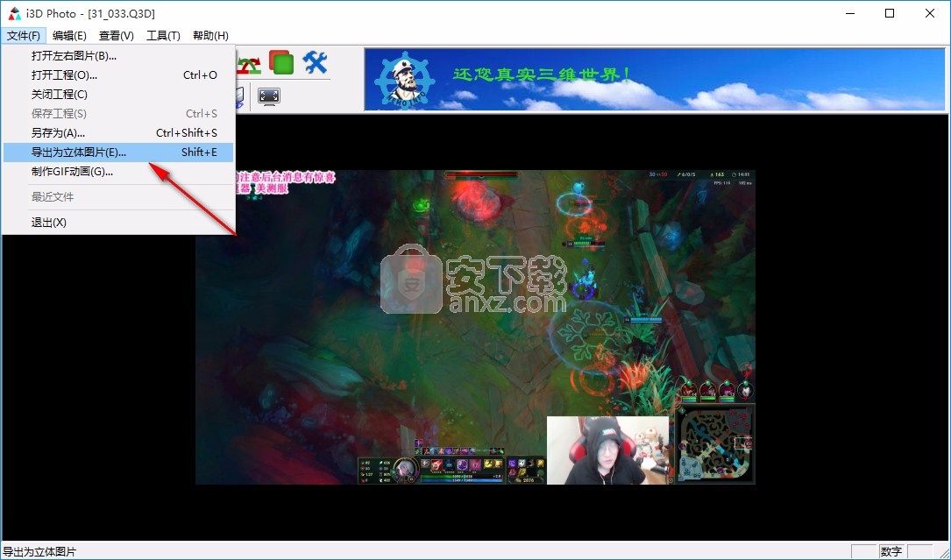Choose 打开左右图片(B)... from the File menu
951x560 pixels.
coord(118,56)
